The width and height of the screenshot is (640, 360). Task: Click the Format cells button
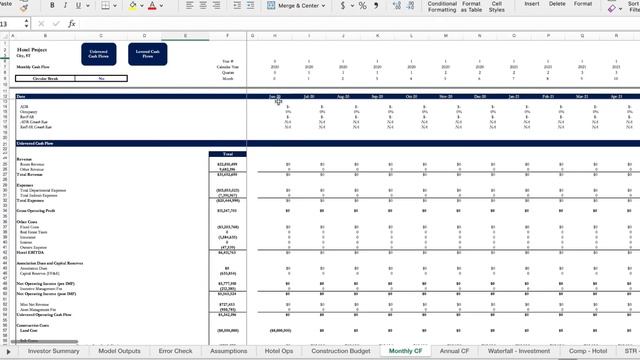(582, 4)
